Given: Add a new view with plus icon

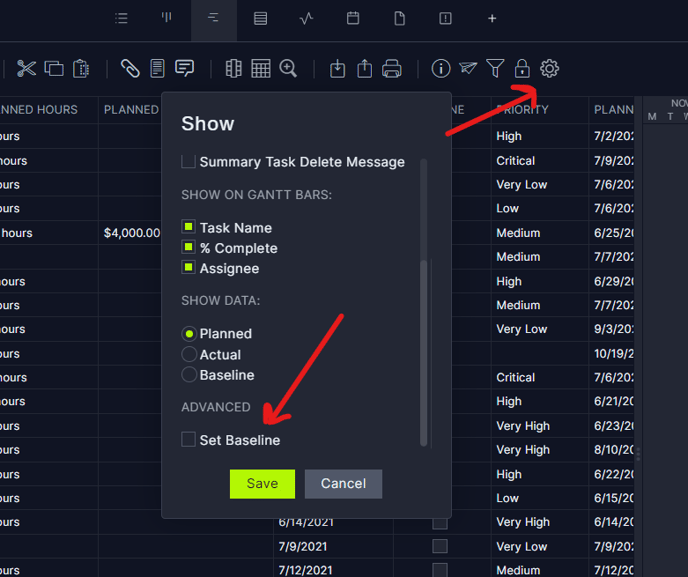Looking at the screenshot, I should (x=492, y=18).
